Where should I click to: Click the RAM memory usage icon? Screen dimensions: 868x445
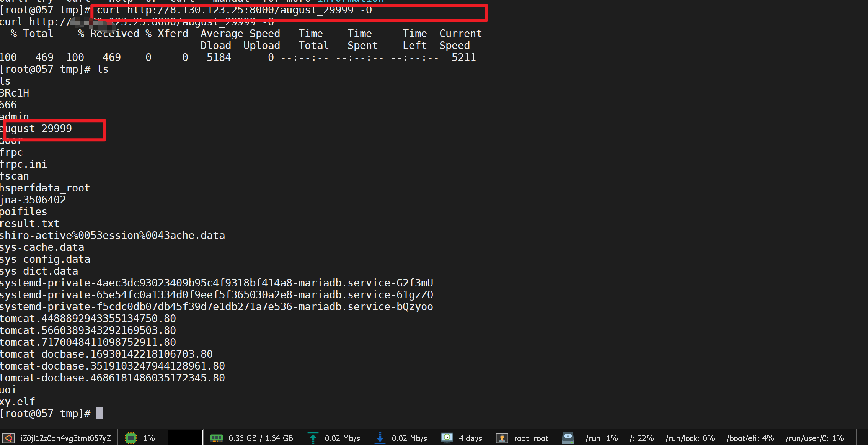click(217, 438)
